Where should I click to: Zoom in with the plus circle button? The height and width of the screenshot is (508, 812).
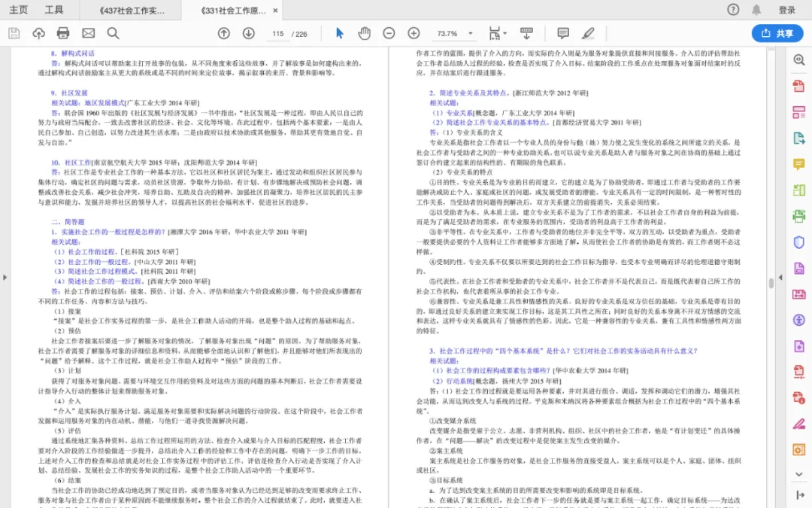tap(414, 34)
